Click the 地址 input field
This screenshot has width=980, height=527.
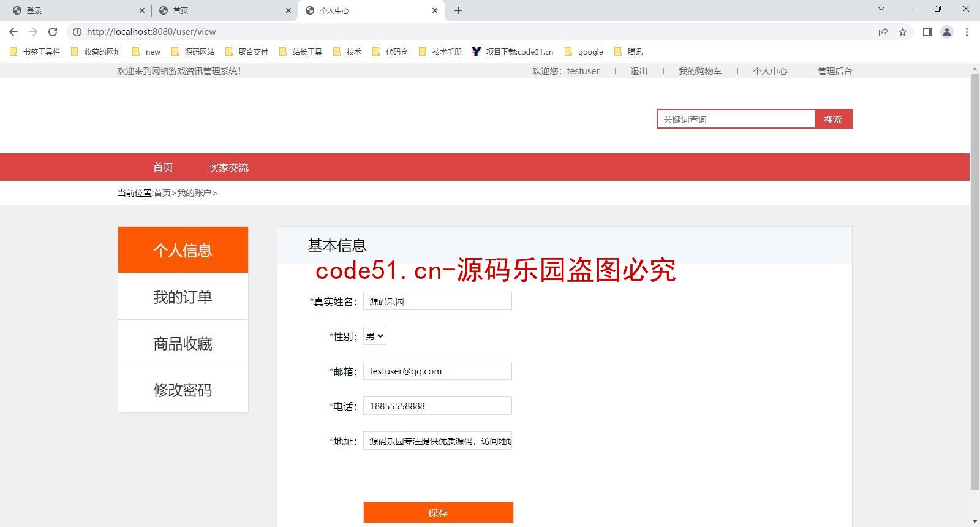point(437,441)
